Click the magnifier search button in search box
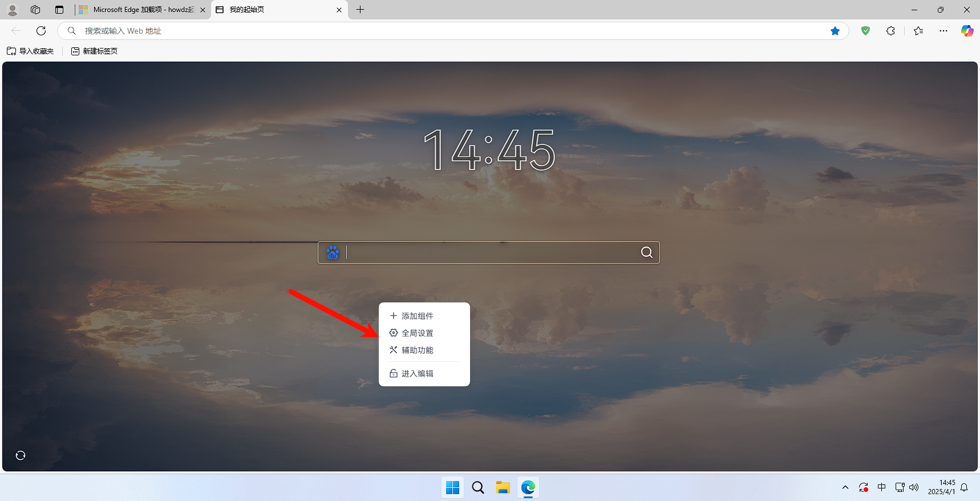This screenshot has height=501, width=980. click(646, 252)
